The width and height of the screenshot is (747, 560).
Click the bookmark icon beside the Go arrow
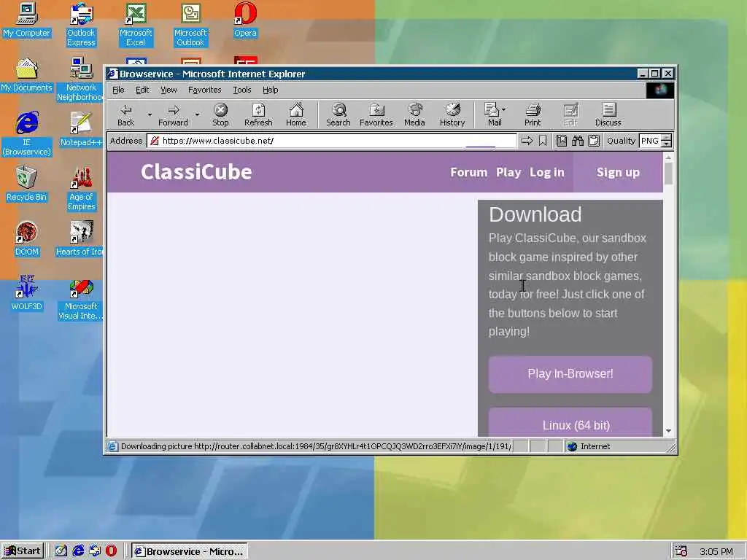coord(543,141)
